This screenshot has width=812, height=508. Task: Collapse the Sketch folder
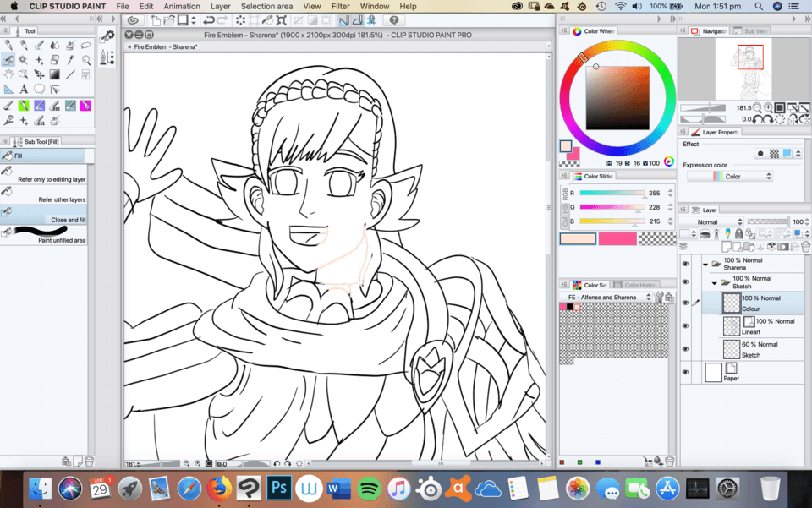[714, 283]
